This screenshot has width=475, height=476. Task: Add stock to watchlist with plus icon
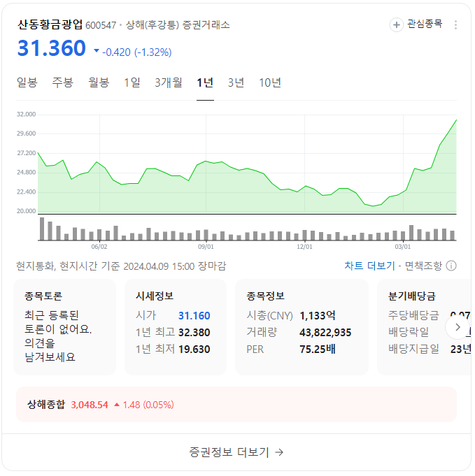(396, 24)
